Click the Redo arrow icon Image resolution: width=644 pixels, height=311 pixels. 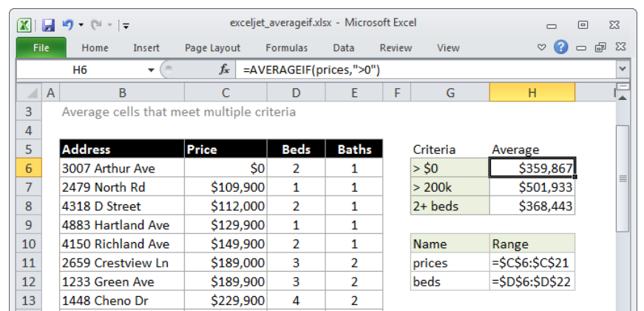coord(95,25)
